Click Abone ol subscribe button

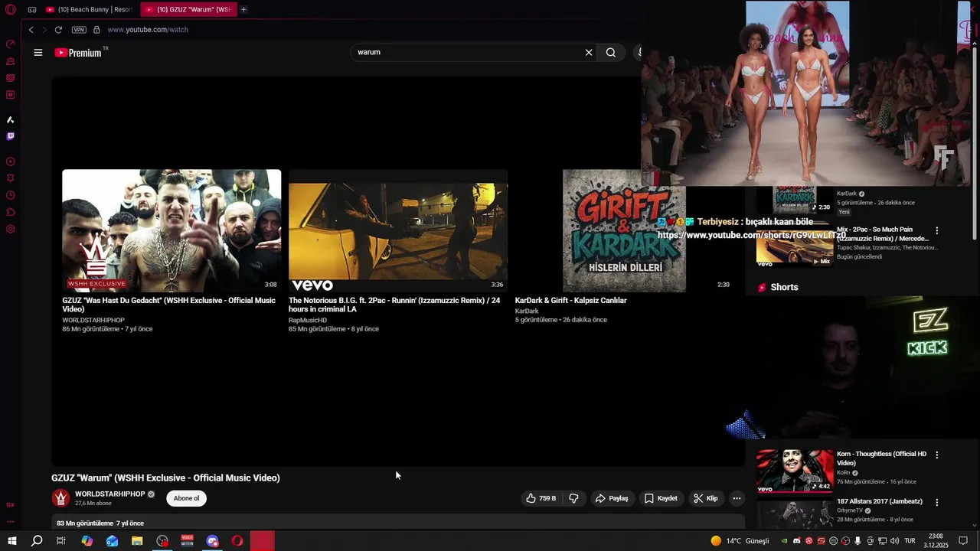[186, 498]
